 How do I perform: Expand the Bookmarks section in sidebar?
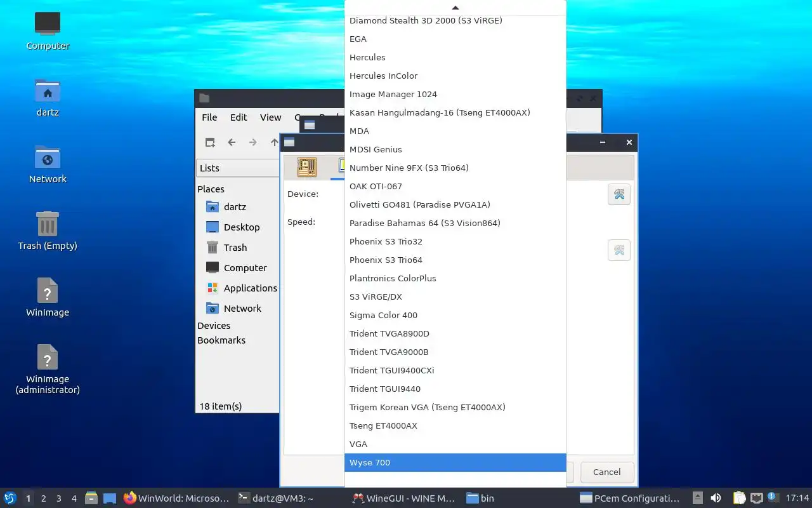pos(221,340)
